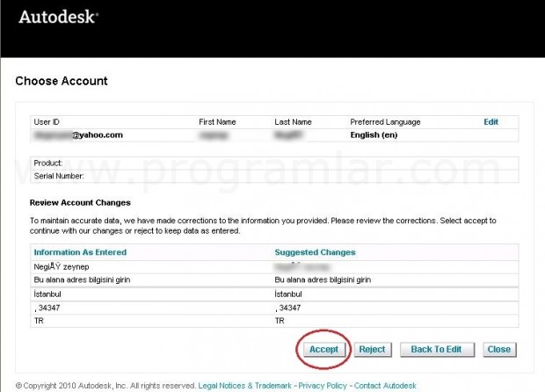Viewport: 545px width, 392px height.
Task: Click the Preferred Language column header
Action: pos(385,122)
